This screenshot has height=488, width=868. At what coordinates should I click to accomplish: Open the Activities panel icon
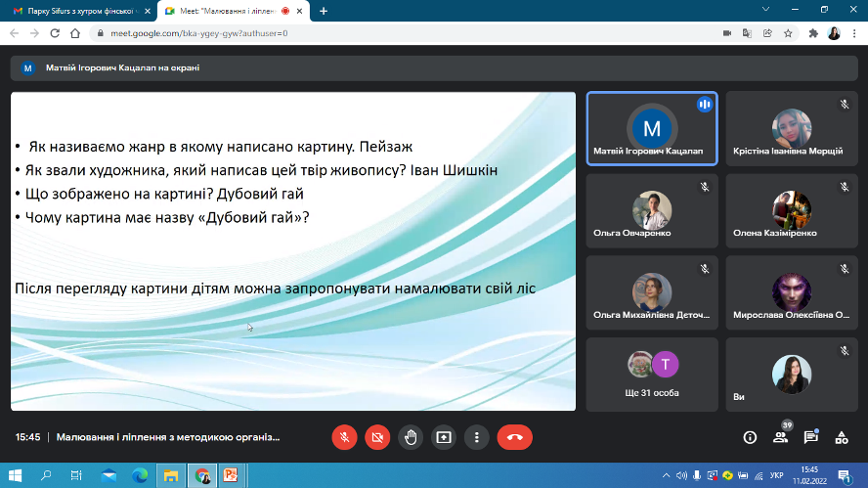842,437
